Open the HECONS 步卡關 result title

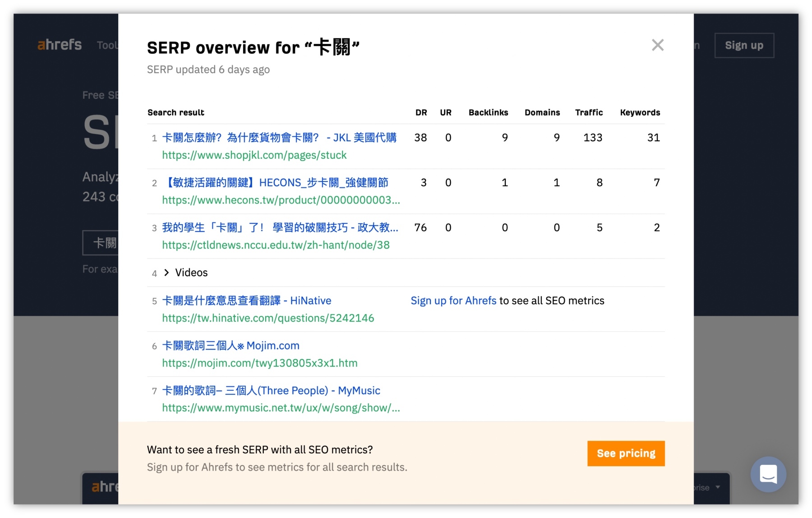tap(275, 183)
